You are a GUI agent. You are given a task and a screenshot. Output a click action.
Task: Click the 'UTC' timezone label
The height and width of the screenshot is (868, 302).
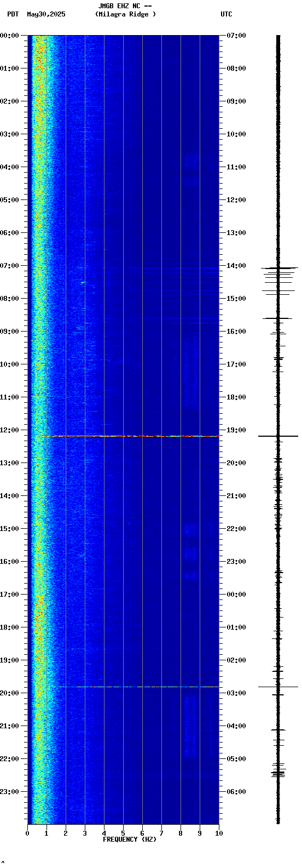click(226, 14)
